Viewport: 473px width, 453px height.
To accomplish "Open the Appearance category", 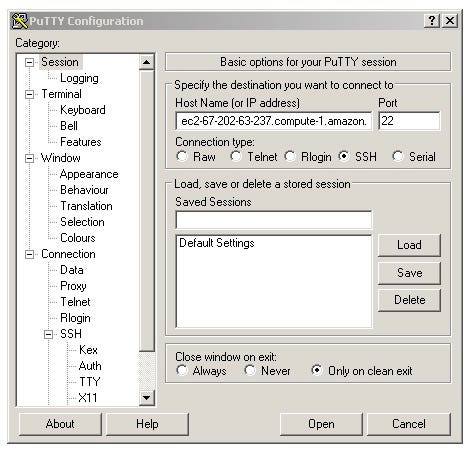I will [x=89, y=174].
